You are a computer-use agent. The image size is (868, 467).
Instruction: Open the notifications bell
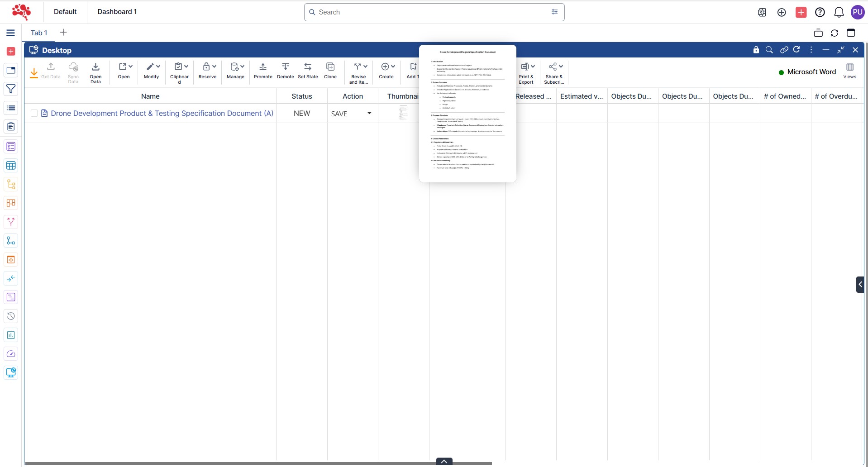point(839,12)
